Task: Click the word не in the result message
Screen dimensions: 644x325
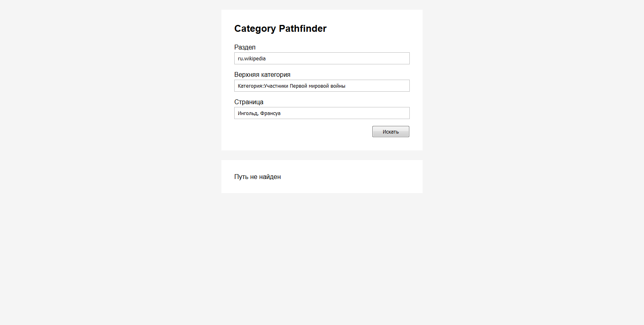Action: tap(254, 177)
